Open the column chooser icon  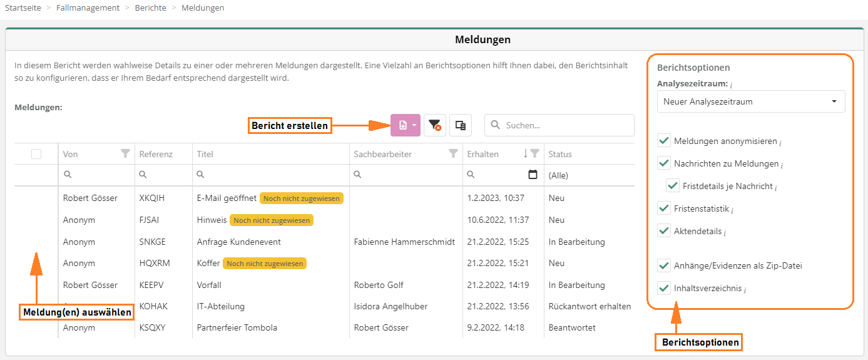(x=460, y=125)
